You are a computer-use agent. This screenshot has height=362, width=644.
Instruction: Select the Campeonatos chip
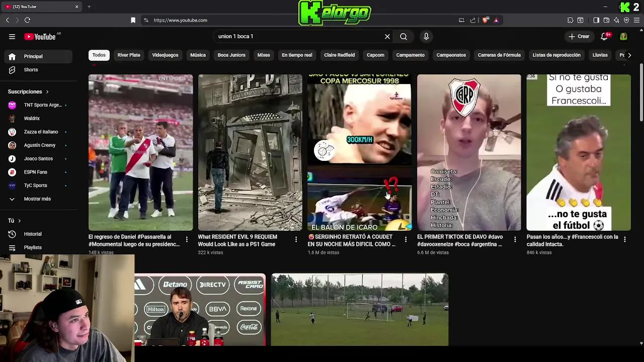(x=451, y=55)
